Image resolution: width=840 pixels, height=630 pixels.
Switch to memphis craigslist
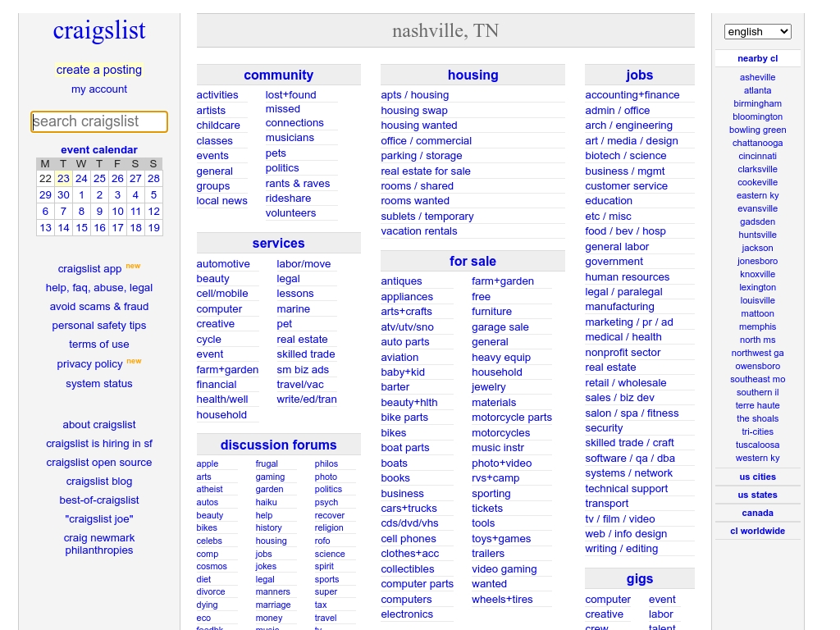[x=757, y=326]
